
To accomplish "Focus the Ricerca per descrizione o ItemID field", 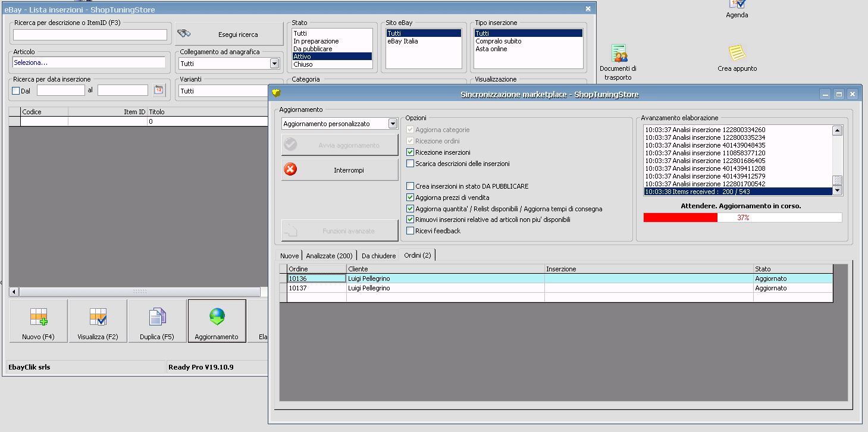I will click(90, 35).
